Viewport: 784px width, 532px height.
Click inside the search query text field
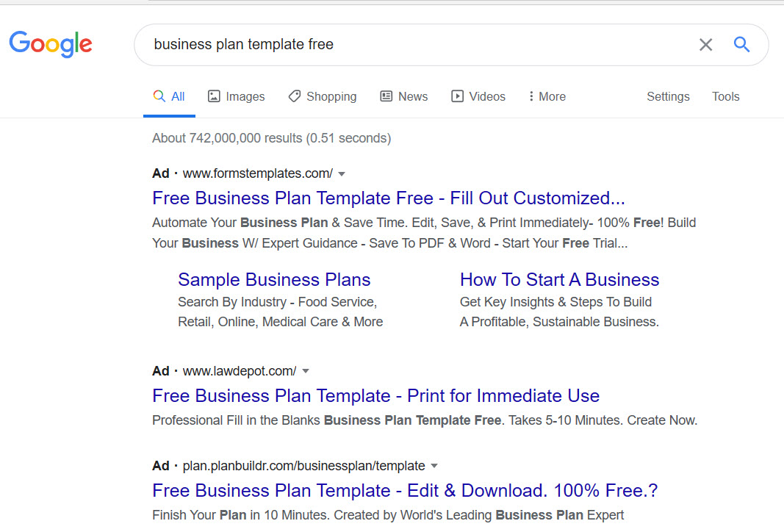point(411,45)
